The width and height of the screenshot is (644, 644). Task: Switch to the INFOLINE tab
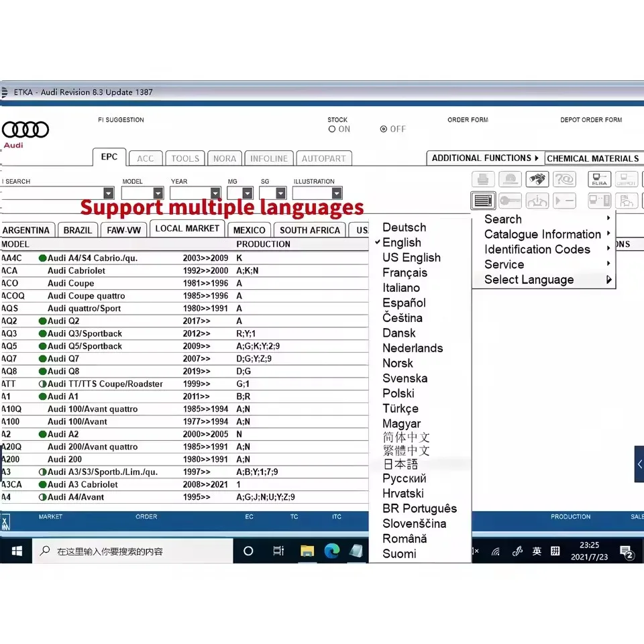[268, 158]
